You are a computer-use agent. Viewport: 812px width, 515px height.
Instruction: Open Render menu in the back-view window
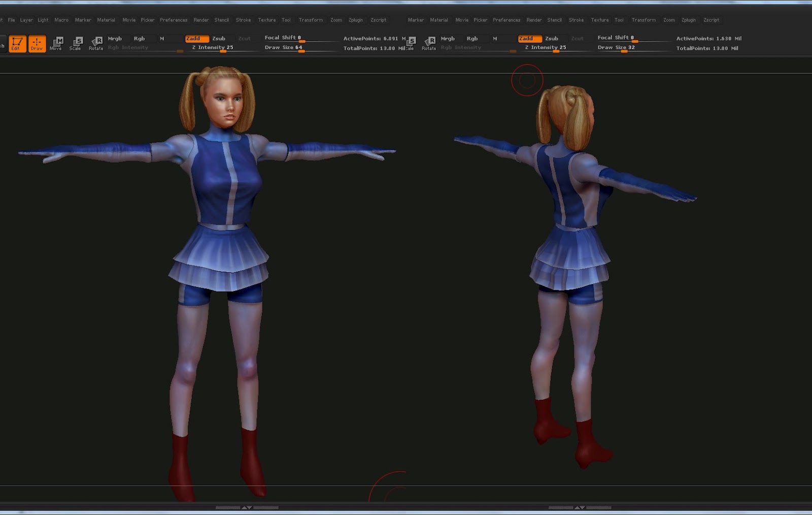coord(534,20)
